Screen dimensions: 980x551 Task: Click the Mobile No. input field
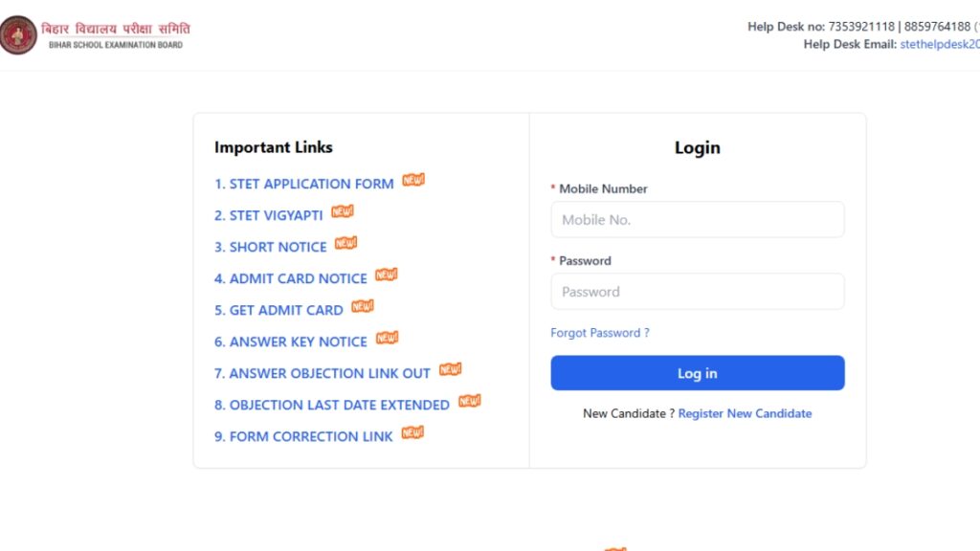[x=697, y=219]
